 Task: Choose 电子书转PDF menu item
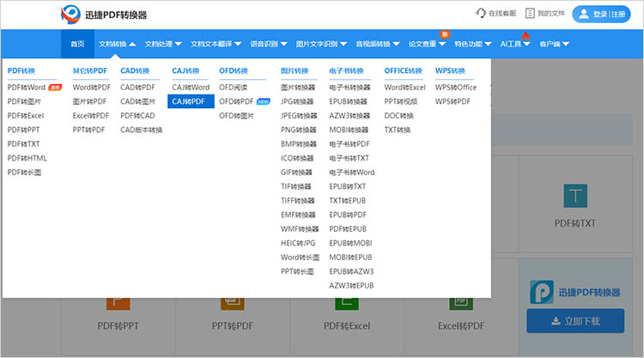click(349, 144)
